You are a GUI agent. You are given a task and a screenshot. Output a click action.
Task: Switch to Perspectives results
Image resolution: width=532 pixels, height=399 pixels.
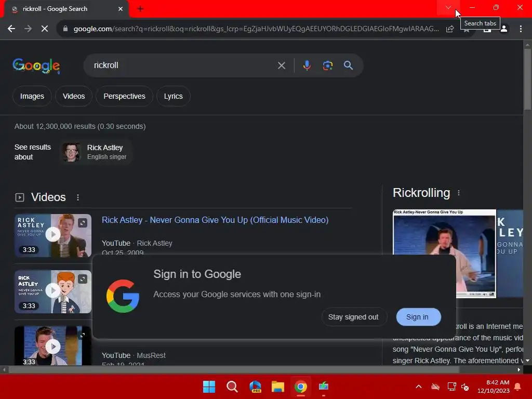pos(124,96)
